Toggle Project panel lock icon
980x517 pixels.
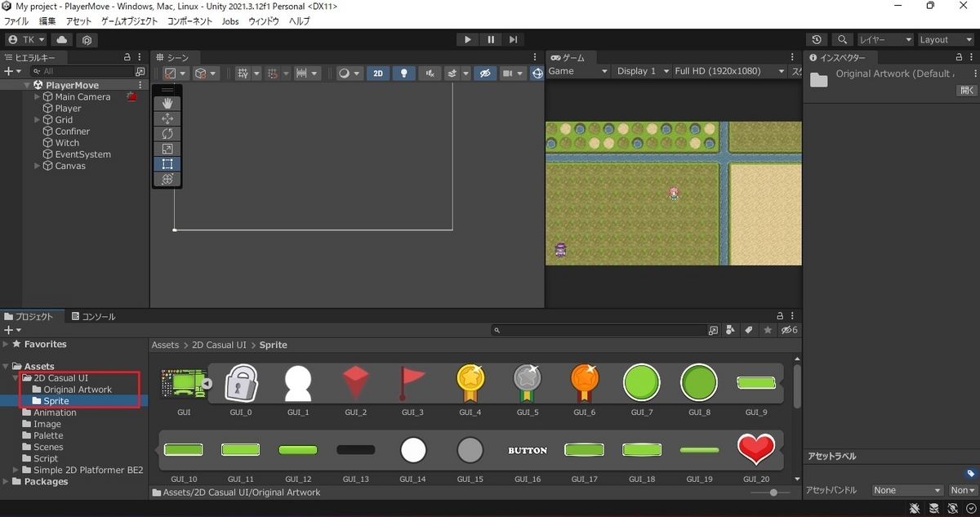(780, 316)
